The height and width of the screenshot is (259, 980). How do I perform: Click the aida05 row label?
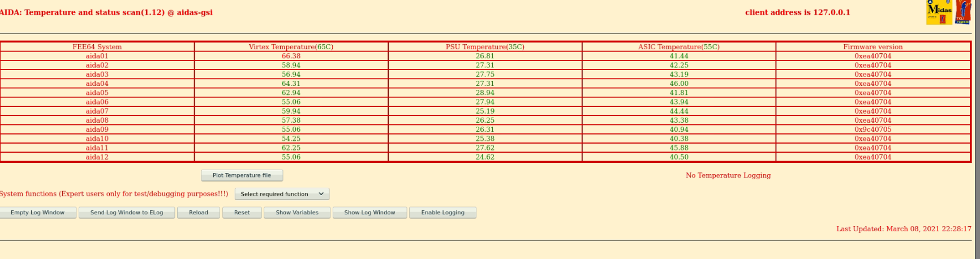coord(97,93)
